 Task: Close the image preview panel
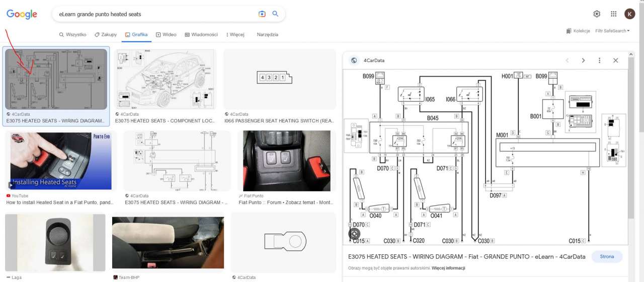coord(615,60)
